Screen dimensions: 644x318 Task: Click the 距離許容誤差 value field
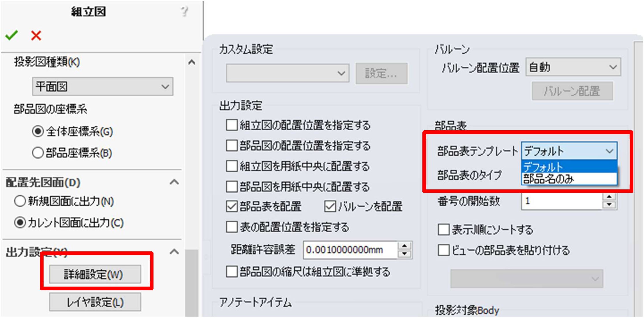[350, 250]
